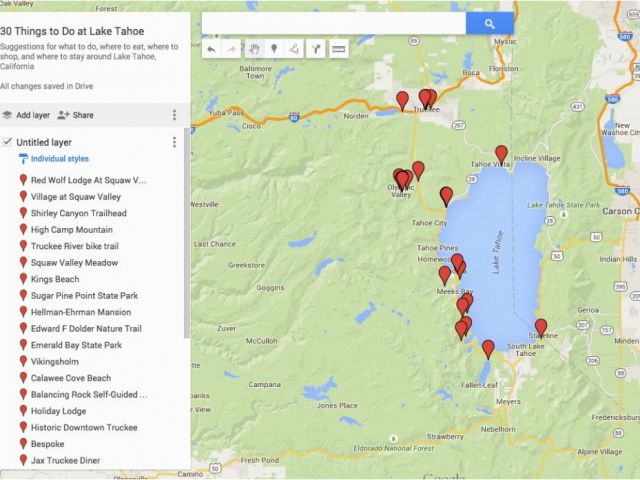The width and height of the screenshot is (640, 480).
Task: Click the map description text
Action: coord(89,56)
